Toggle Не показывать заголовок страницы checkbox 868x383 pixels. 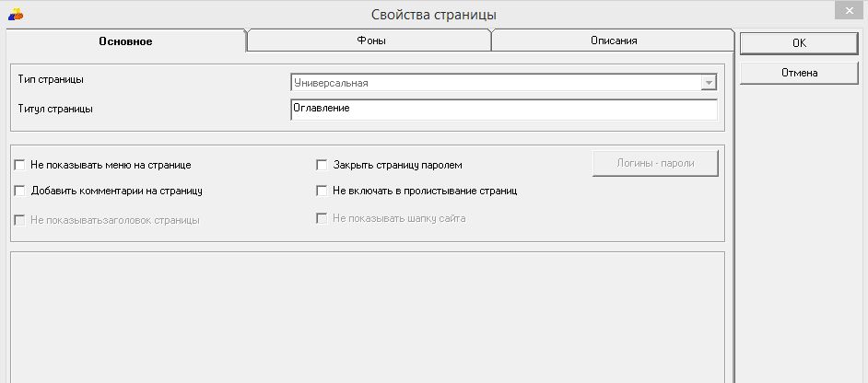tap(20, 220)
